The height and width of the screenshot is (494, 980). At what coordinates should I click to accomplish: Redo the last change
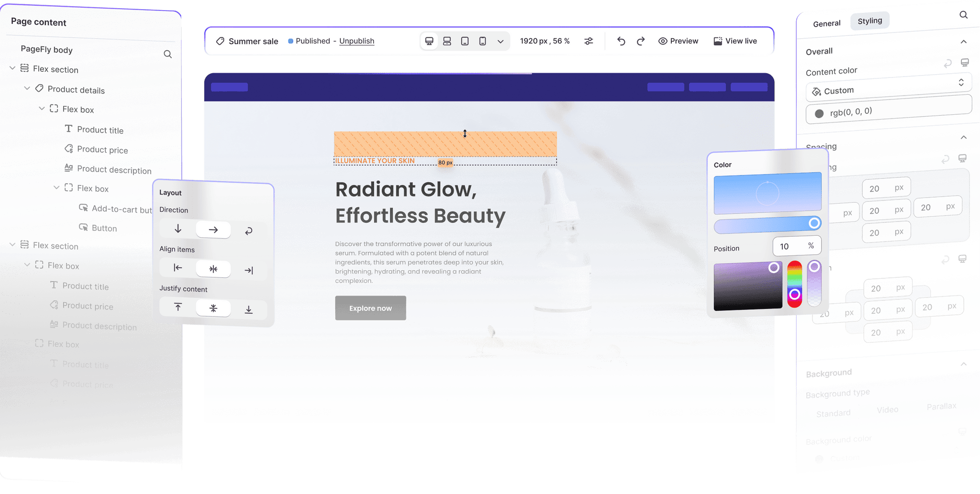pyautogui.click(x=641, y=41)
